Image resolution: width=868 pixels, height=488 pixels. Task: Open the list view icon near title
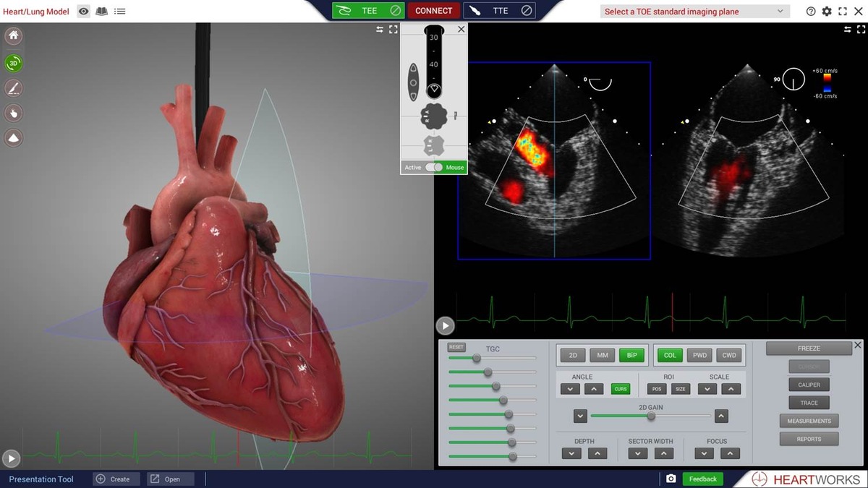click(119, 11)
